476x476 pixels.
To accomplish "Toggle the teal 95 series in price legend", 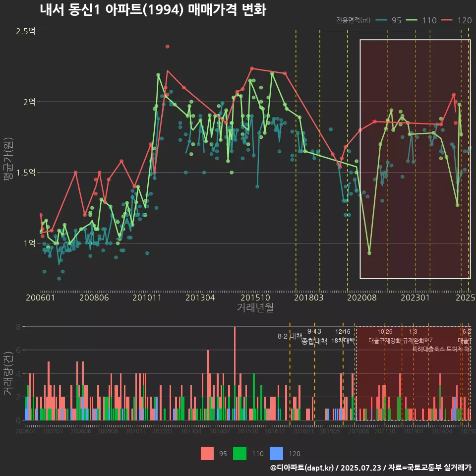I will point(389,20).
